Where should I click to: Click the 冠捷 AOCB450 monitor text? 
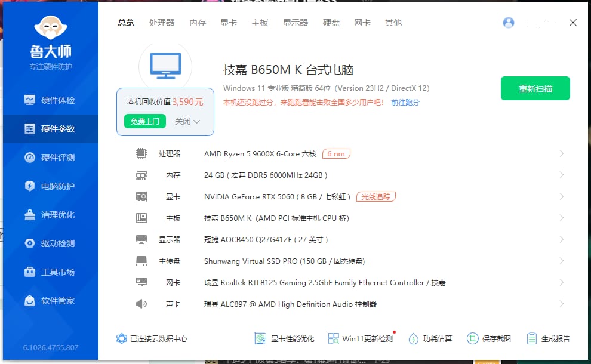click(266, 240)
